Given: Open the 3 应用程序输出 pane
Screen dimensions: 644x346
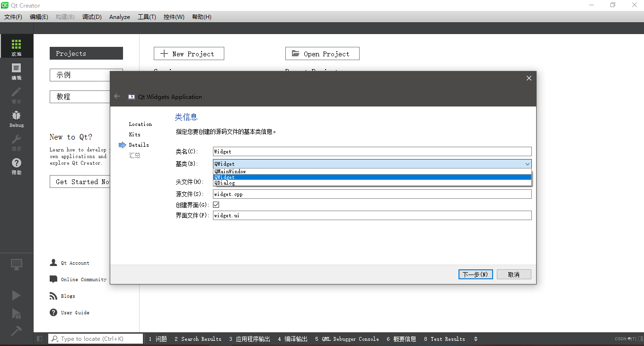Looking at the screenshot, I should (249, 339).
